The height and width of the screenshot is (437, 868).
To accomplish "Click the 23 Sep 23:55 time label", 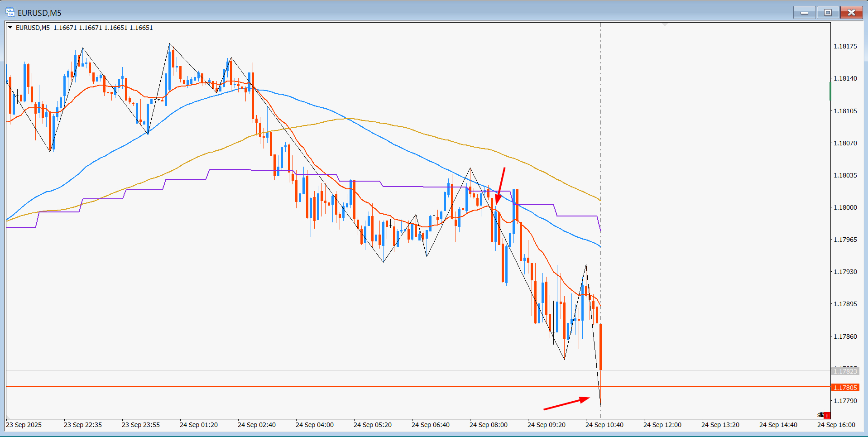I will click(x=141, y=425).
